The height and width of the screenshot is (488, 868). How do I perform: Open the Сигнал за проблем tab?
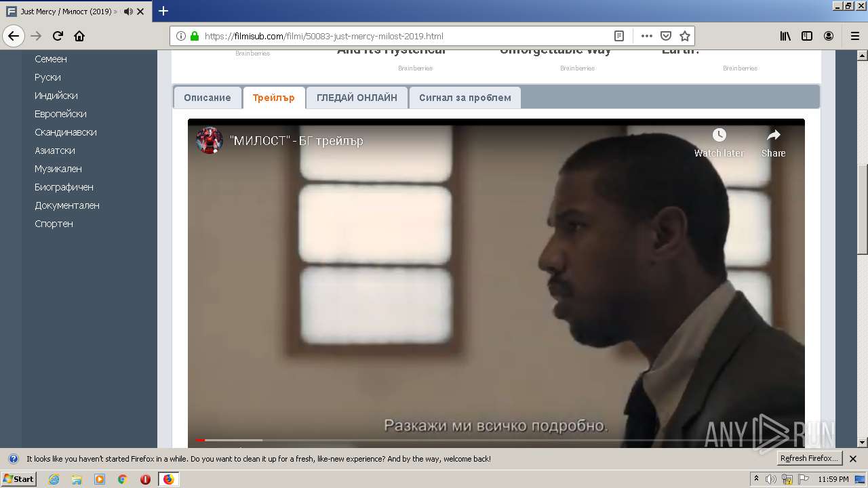[x=465, y=98]
